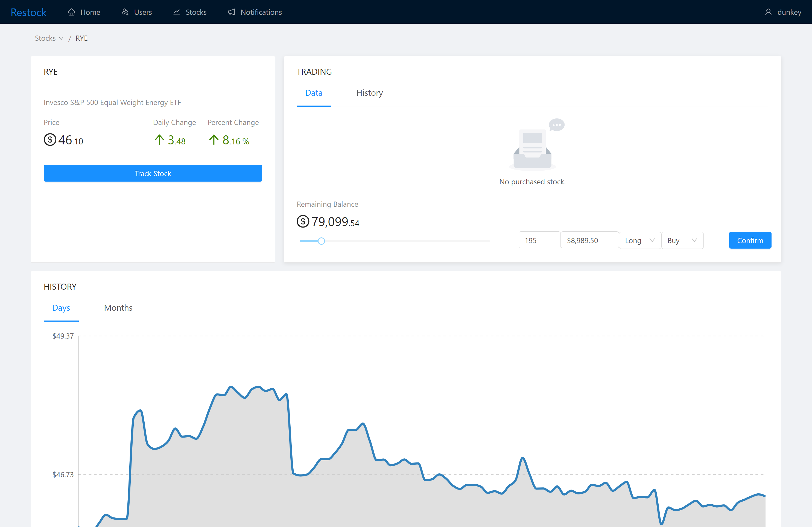Open Stocks via the chart icon
The width and height of the screenshot is (812, 527).
point(177,12)
